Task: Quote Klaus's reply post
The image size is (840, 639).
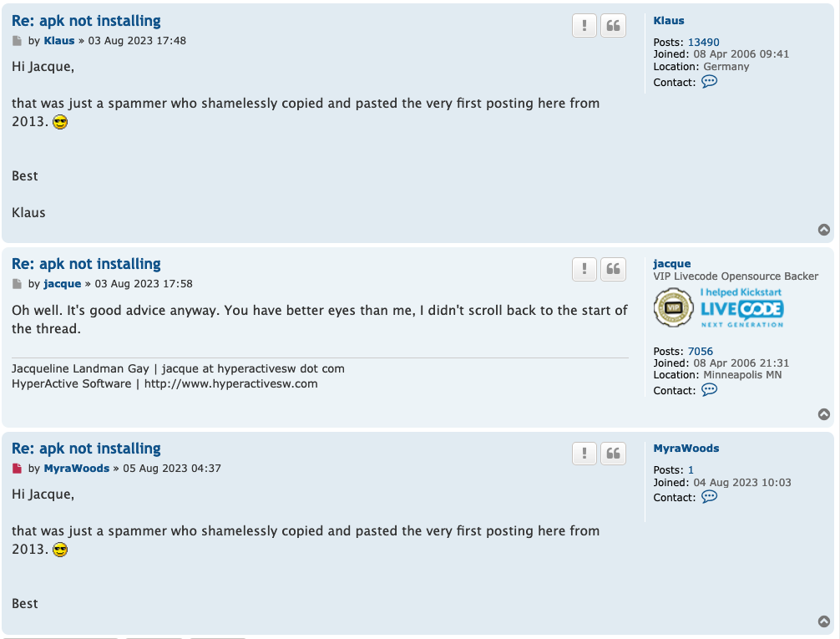Action: [613, 26]
